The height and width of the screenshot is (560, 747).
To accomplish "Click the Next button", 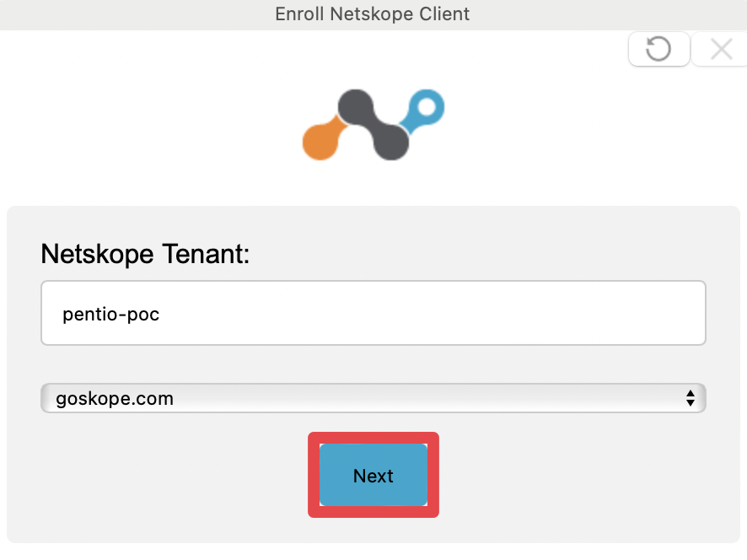I will tap(373, 475).
